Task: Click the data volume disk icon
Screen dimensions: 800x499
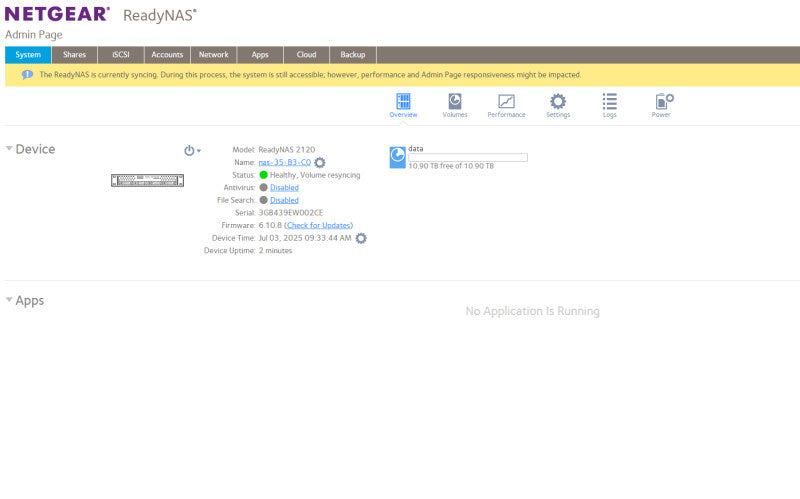Action: [397, 157]
